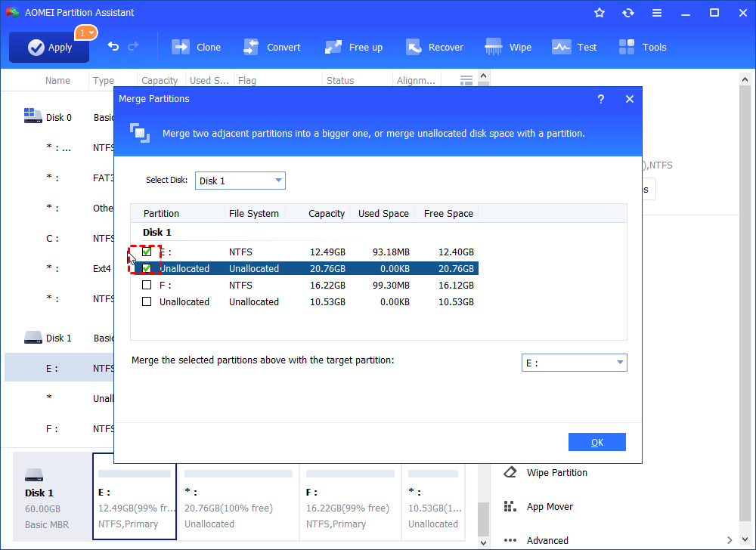756x550 pixels.
Task: Click the undo arrow icon
Action: point(113,46)
